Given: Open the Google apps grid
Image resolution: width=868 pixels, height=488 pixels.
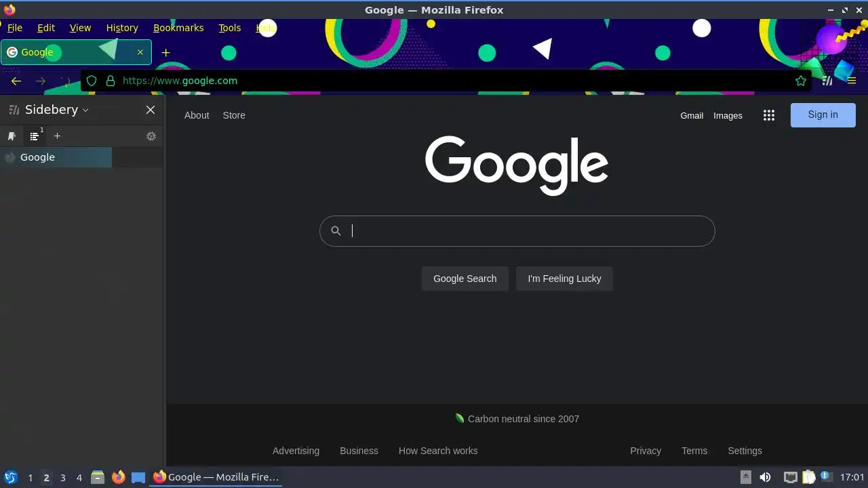Looking at the screenshot, I should click(x=768, y=115).
